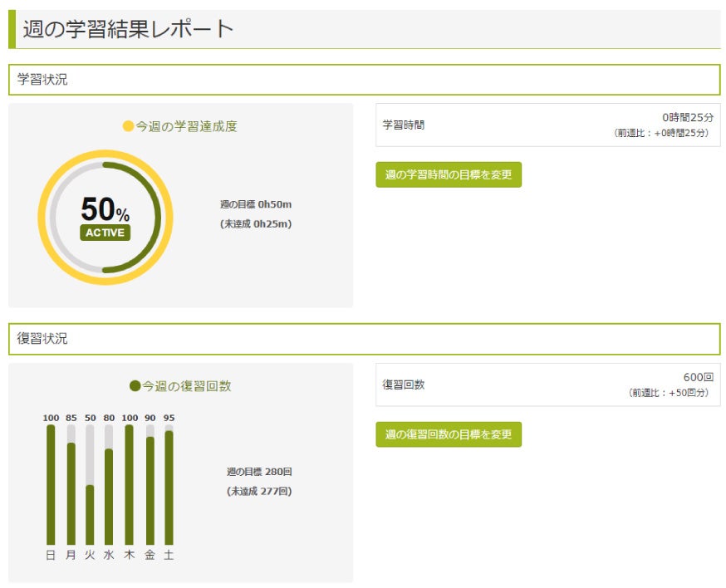The image size is (726, 588).
Task: Click the 週の目標 280回 text
Action: (x=259, y=472)
